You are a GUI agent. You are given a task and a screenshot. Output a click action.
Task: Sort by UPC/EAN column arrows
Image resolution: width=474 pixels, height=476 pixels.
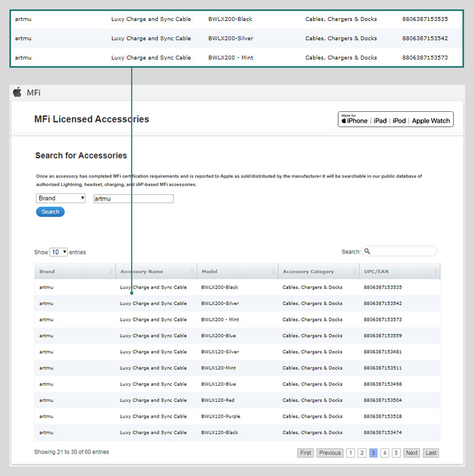coord(436,272)
